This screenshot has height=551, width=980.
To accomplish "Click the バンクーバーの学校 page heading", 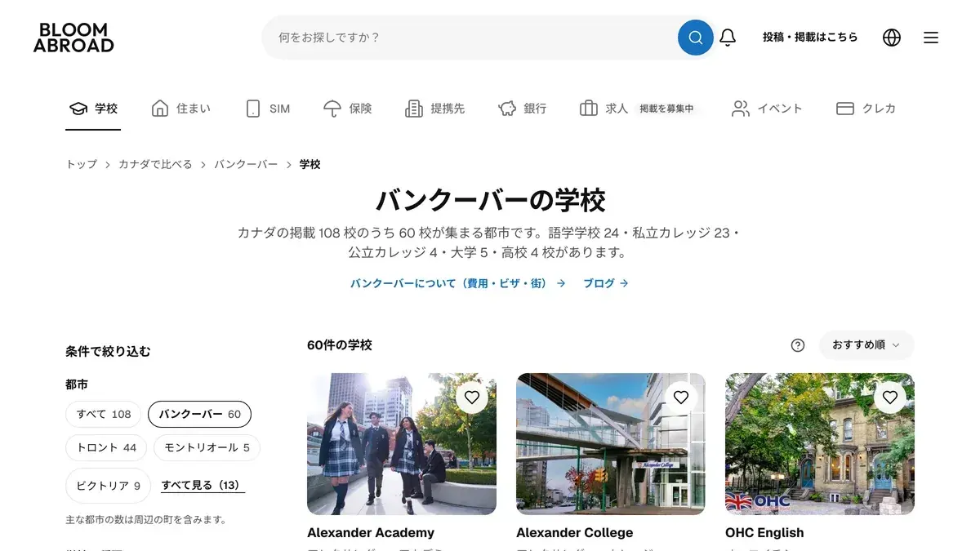I will [x=490, y=200].
